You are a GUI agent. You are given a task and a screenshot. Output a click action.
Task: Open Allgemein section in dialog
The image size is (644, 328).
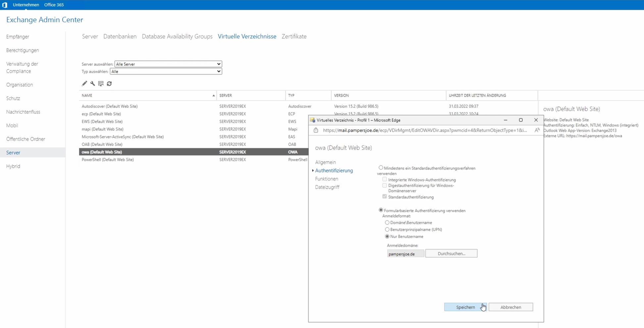pyautogui.click(x=325, y=162)
